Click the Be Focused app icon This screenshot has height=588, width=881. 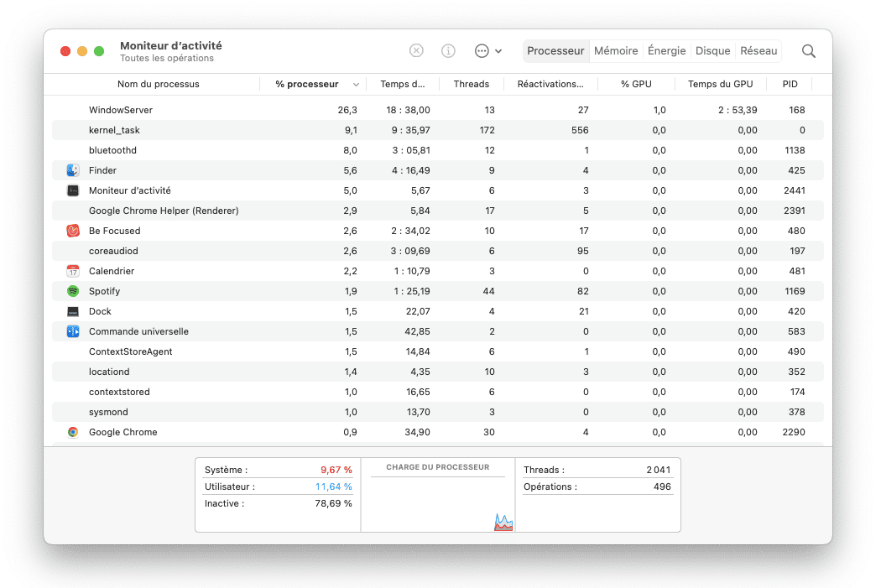coord(73,231)
